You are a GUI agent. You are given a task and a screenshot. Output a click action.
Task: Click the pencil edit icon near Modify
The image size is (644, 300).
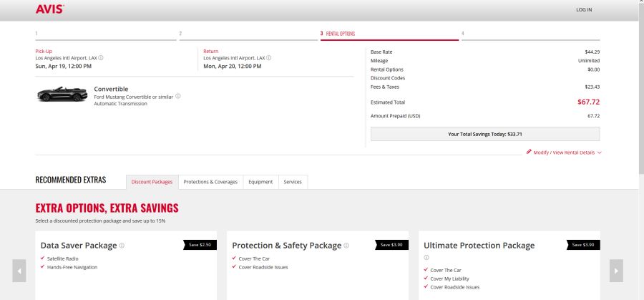529,152
